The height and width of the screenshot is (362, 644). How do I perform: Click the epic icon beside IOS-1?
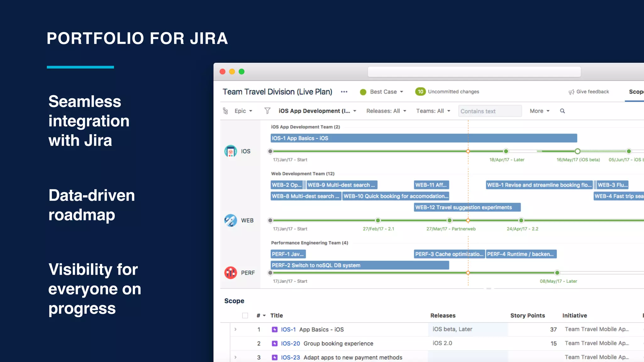pos(275,329)
